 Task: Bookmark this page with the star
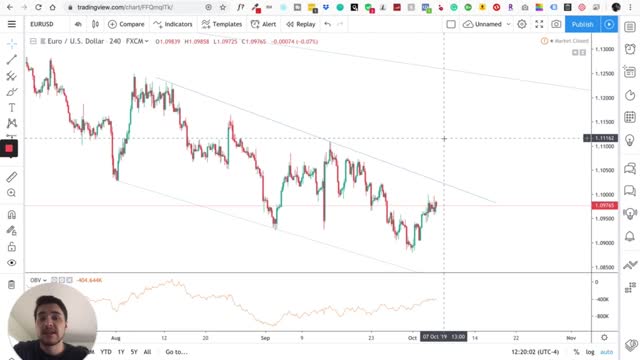click(x=223, y=7)
